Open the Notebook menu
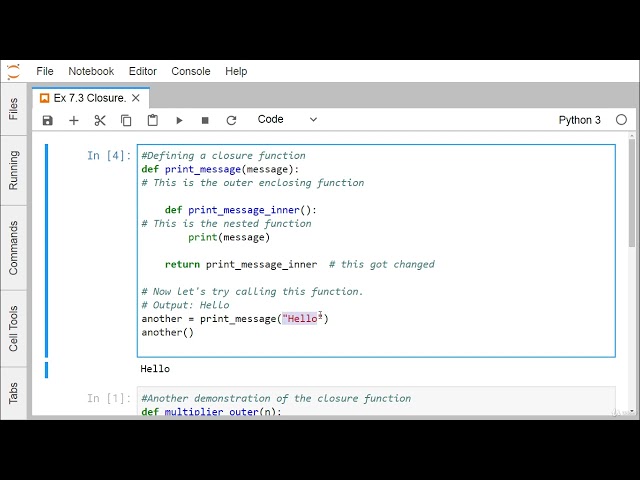640x480 pixels. click(91, 71)
